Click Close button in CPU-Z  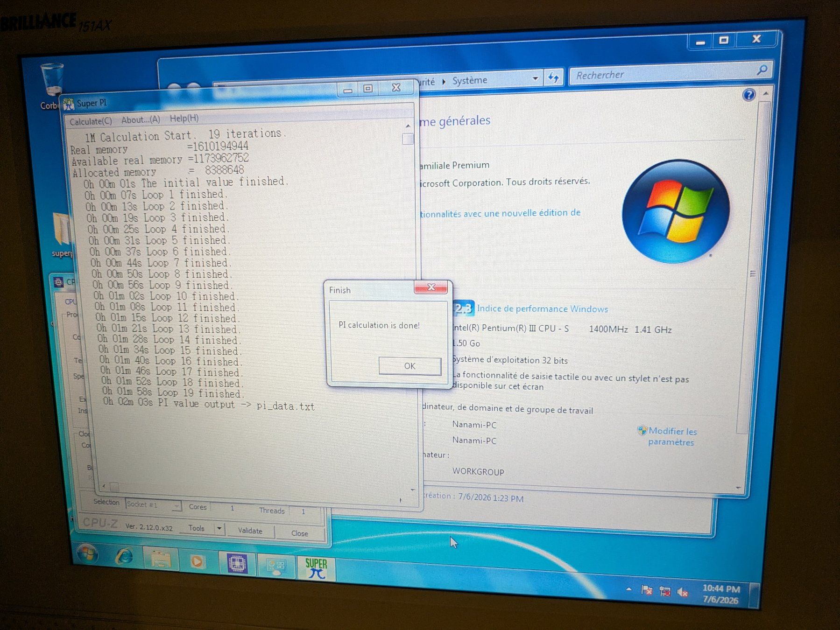pyautogui.click(x=299, y=533)
